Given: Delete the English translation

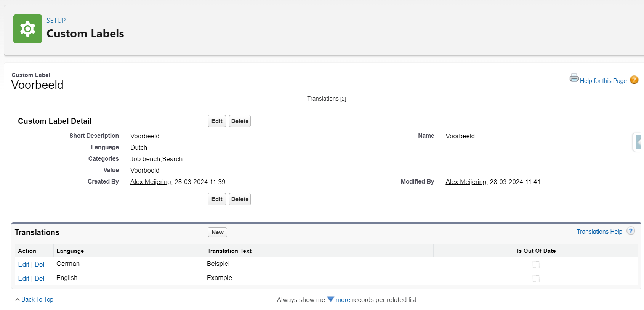Looking at the screenshot, I should click(x=39, y=278).
